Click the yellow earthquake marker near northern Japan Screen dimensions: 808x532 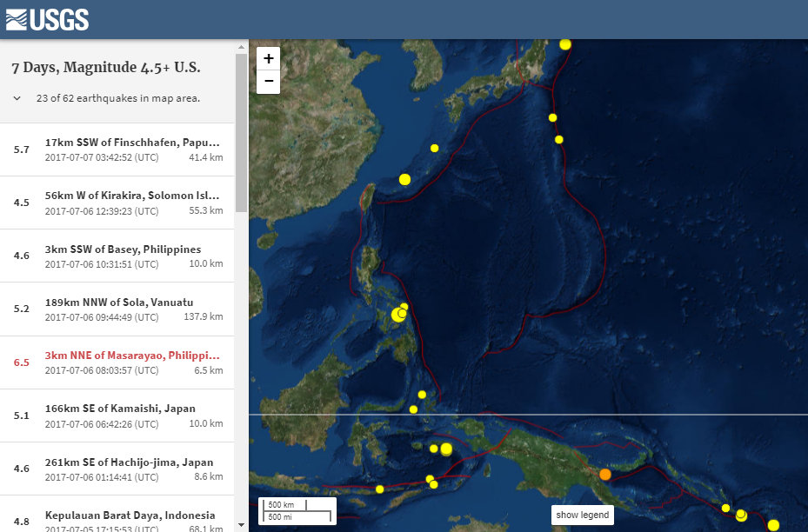[x=565, y=43]
